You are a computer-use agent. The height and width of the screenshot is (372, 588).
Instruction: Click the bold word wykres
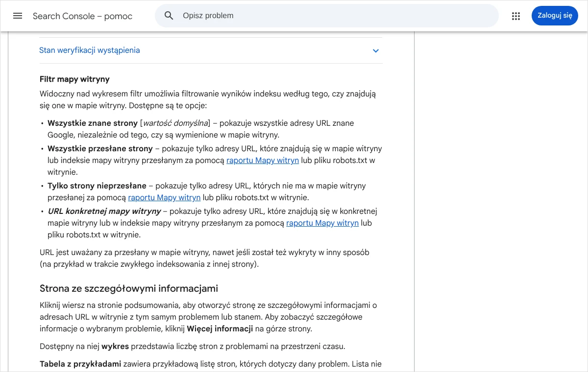tap(115, 347)
